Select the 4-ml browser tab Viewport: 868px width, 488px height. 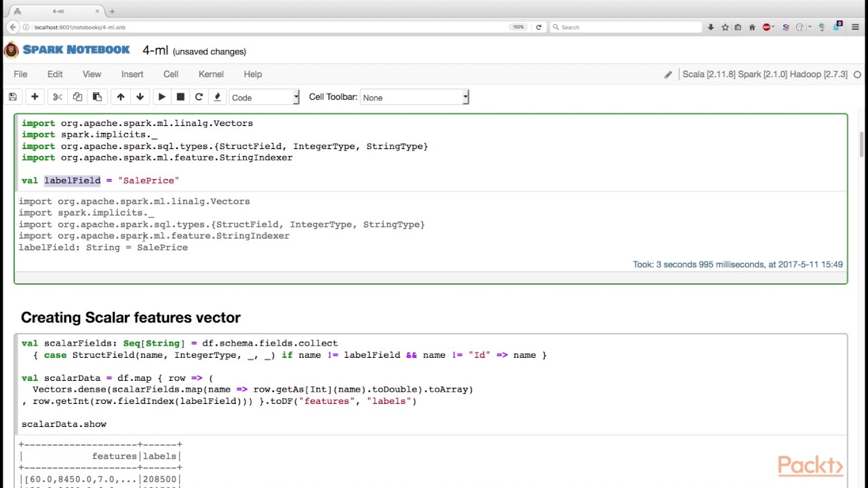[58, 11]
